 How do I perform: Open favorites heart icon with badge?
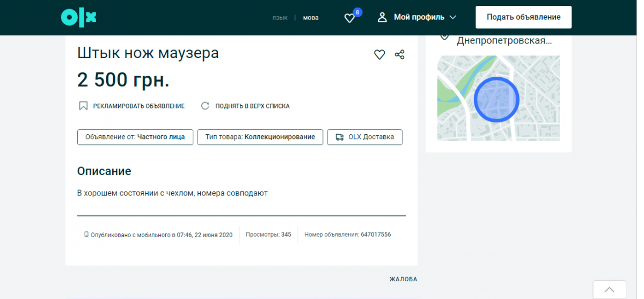350,18
